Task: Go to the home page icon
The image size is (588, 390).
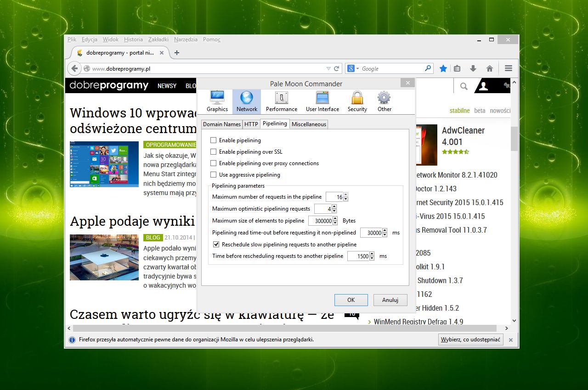Action: [x=490, y=68]
